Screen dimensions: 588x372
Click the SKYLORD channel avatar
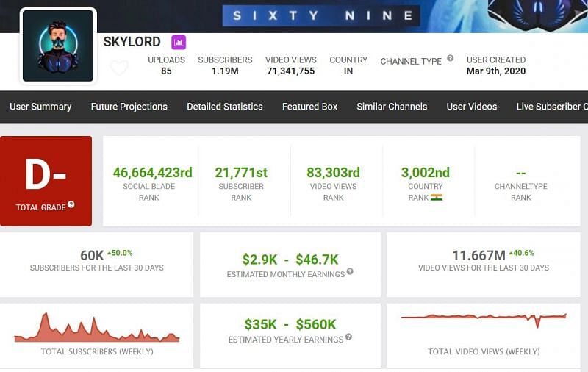click(x=58, y=46)
